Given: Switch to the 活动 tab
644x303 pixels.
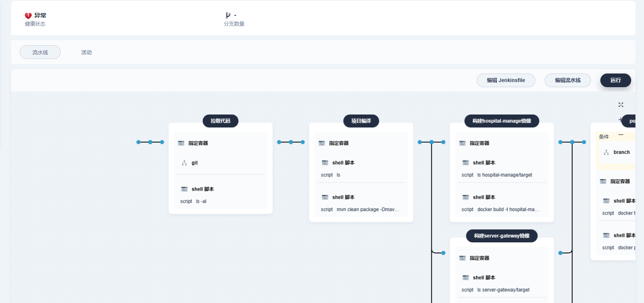Looking at the screenshot, I should point(86,52).
